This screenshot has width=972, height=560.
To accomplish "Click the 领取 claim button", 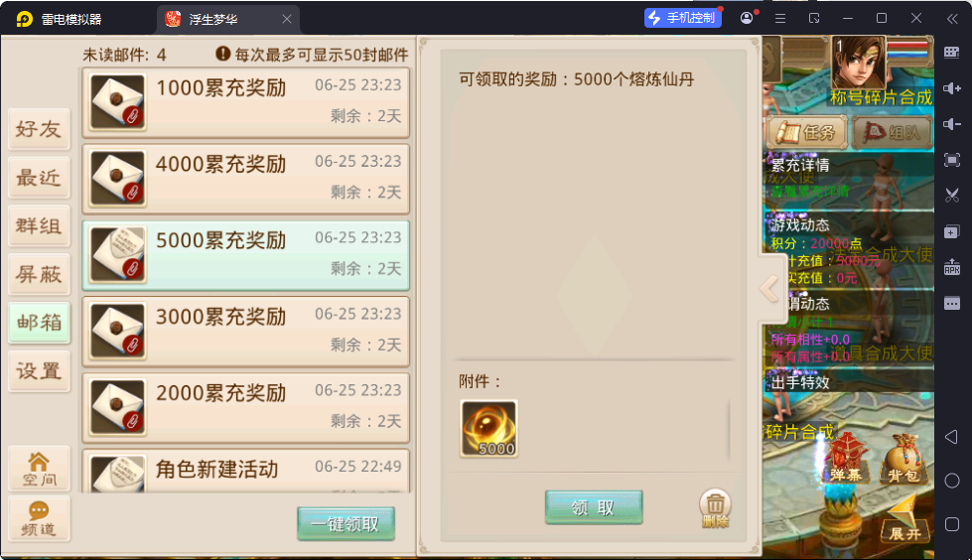I will point(594,507).
